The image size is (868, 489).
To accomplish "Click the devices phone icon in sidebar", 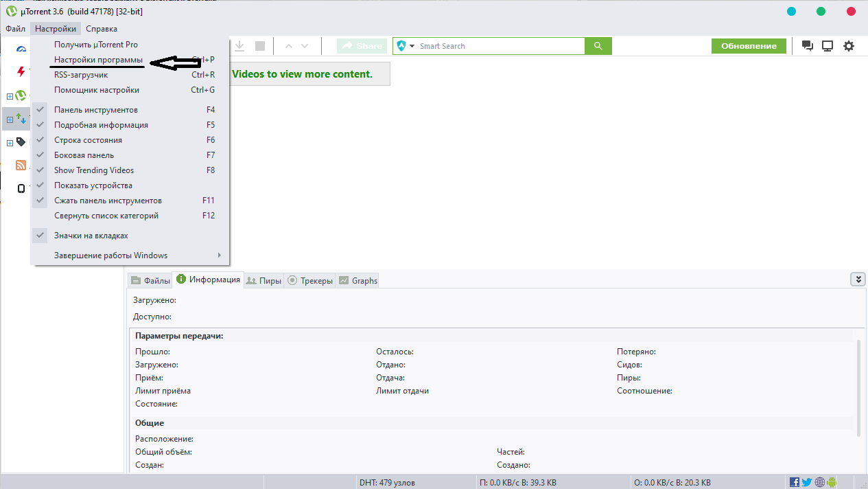I will 21,188.
